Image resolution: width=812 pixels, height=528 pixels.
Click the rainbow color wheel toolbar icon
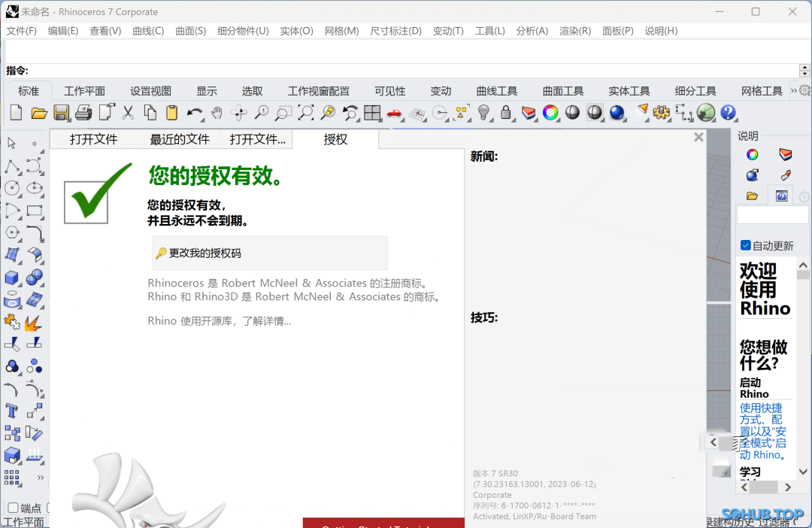point(550,113)
